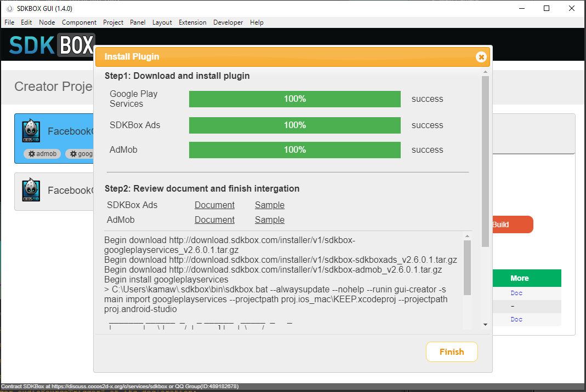Open the Component menu
The image size is (586, 392).
[x=79, y=22]
